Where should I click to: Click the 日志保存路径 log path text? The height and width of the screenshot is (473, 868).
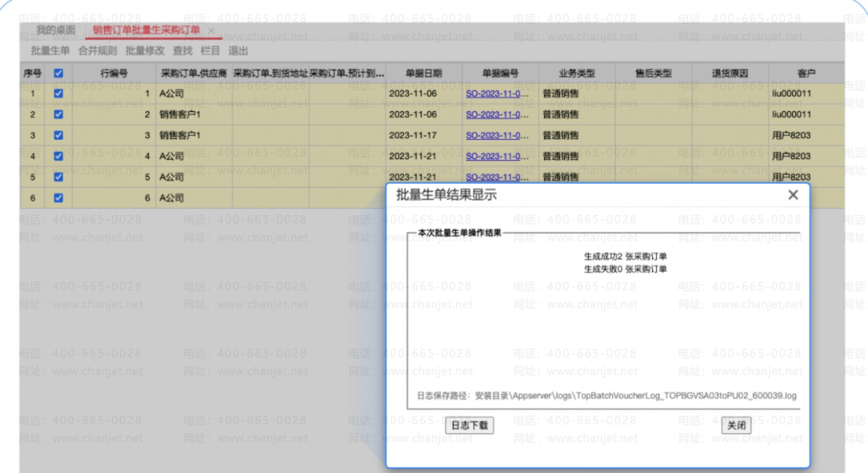tap(607, 396)
